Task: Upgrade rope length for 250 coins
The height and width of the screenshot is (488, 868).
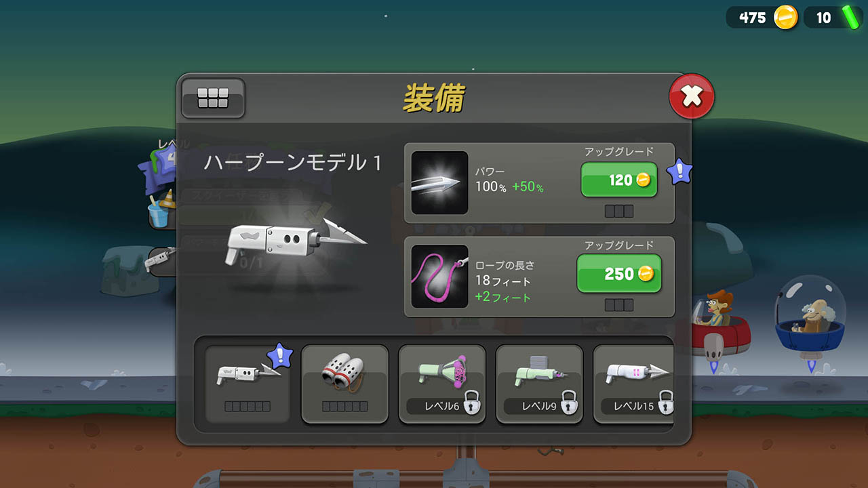Action: (619, 273)
